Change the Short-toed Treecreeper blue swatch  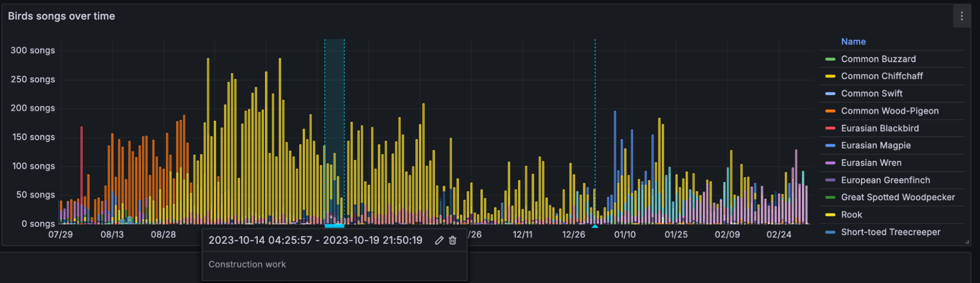(x=830, y=232)
